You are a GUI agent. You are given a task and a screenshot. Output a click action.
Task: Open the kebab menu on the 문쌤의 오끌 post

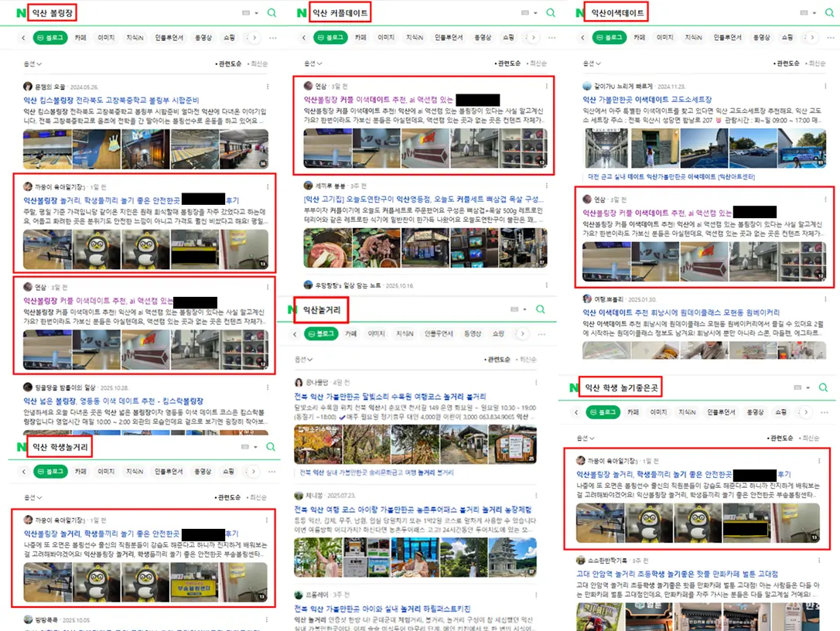268,87
